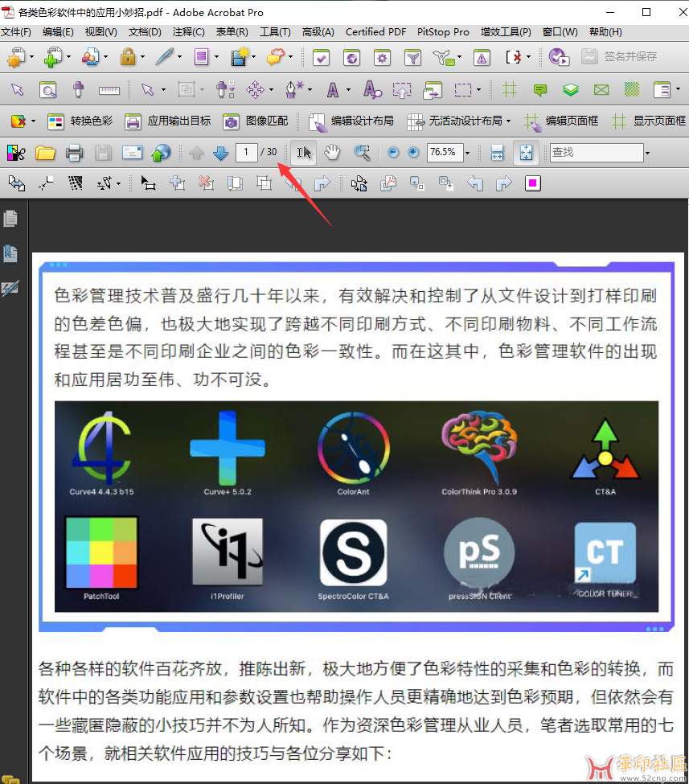Click the combine files icon

pos(53,57)
